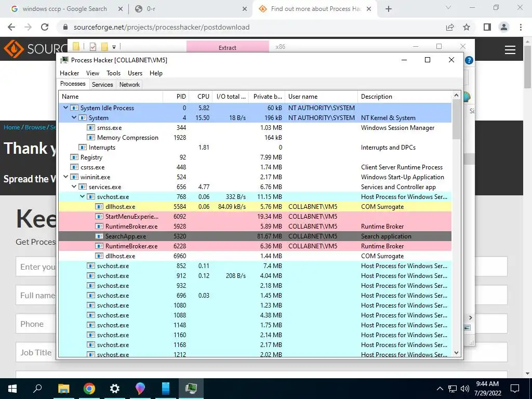
Task: Bookmark this page with the star icon
Action: (467, 27)
